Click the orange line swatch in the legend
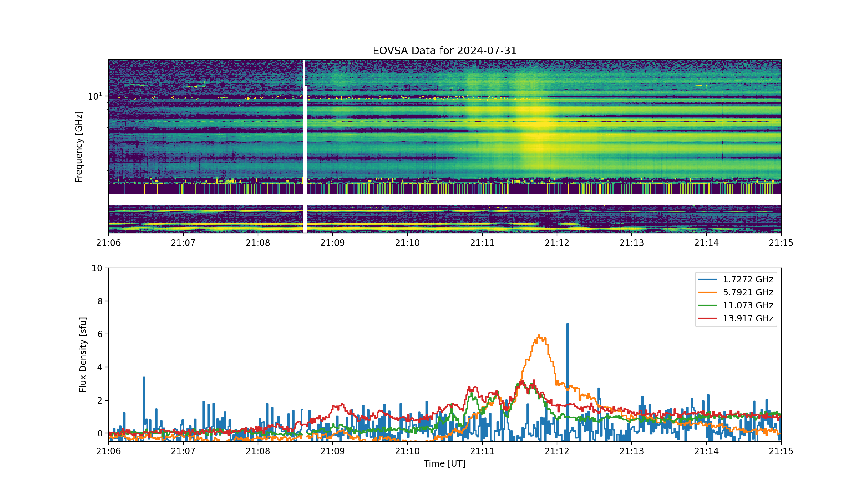Viewport: 868px width, 496px height. [x=707, y=292]
